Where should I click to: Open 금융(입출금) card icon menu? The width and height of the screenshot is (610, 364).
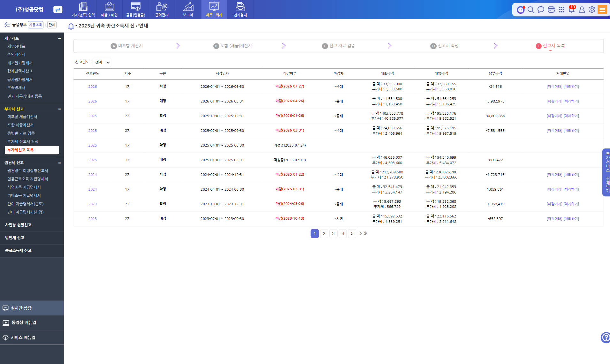(x=135, y=10)
